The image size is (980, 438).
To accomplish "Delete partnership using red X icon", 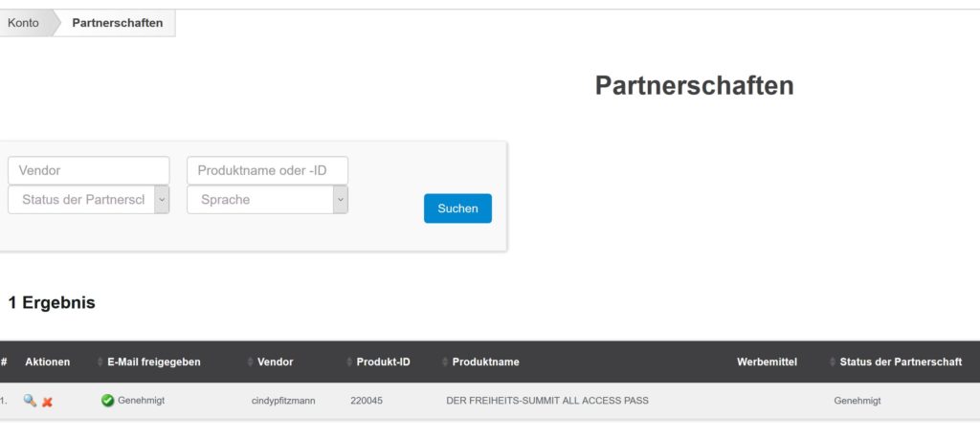I will [47, 402].
